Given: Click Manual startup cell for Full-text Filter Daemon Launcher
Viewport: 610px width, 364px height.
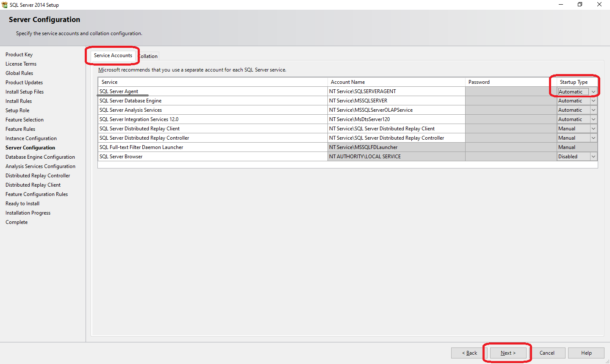Looking at the screenshot, I should [x=577, y=147].
